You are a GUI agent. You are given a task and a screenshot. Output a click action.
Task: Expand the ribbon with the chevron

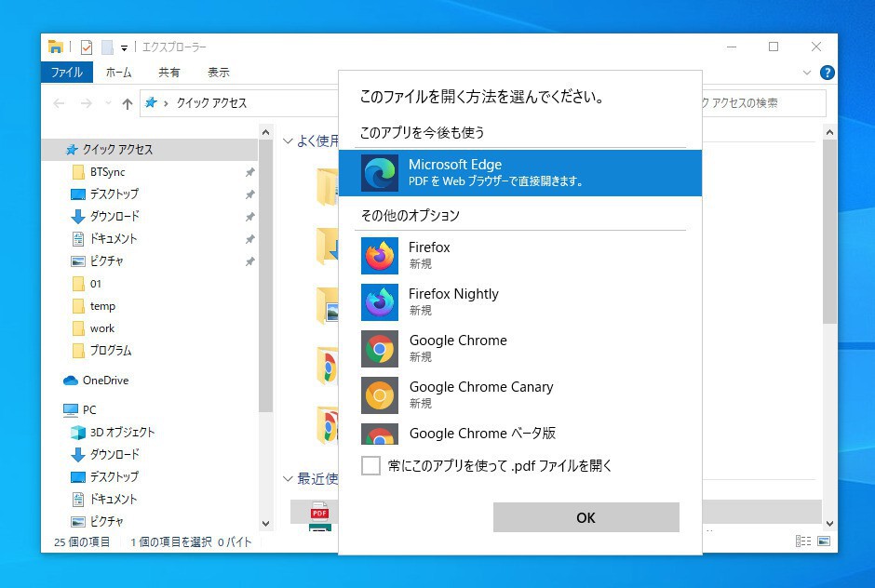[806, 73]
